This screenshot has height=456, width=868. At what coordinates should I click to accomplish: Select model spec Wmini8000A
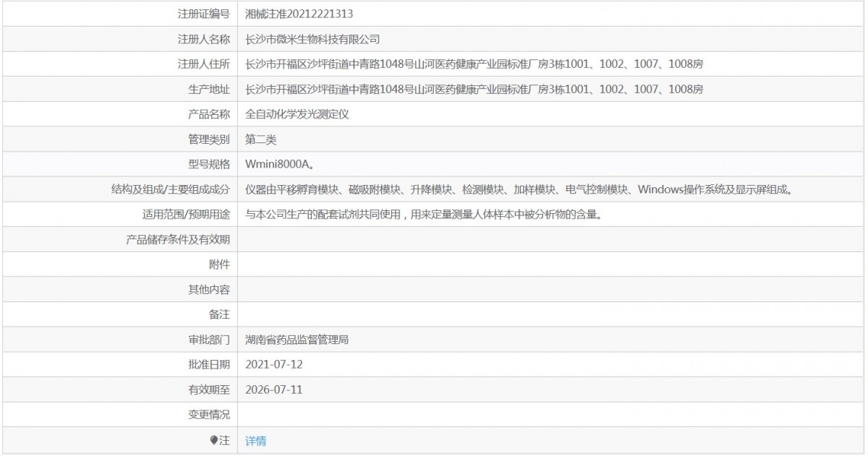(281, 165)
